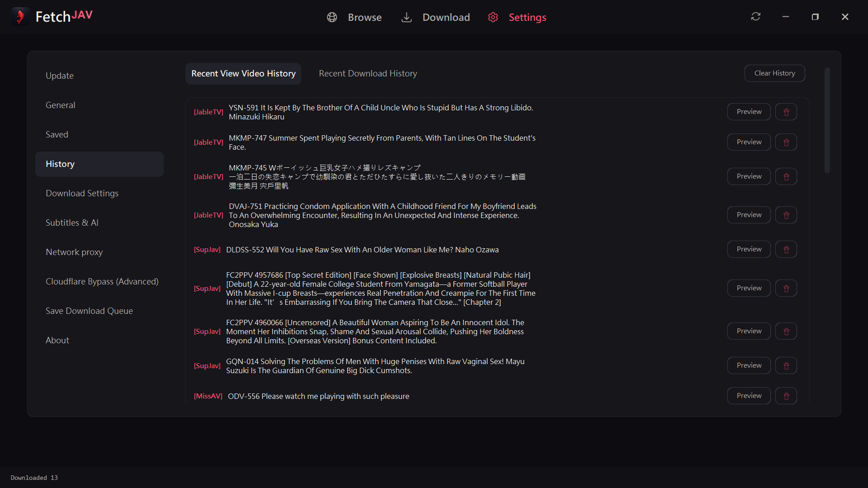Open the About section

pos(100,340)
